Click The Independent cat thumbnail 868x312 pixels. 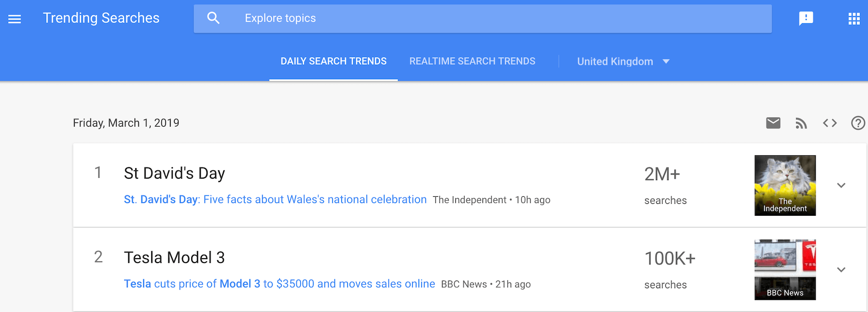[785, 185]
